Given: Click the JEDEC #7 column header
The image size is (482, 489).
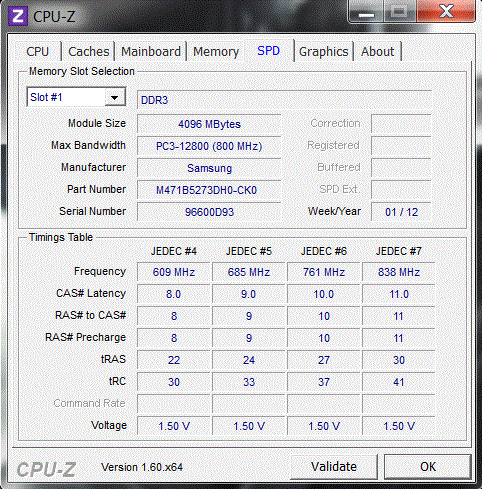Looking at the screenshot, I should point(399,251).
